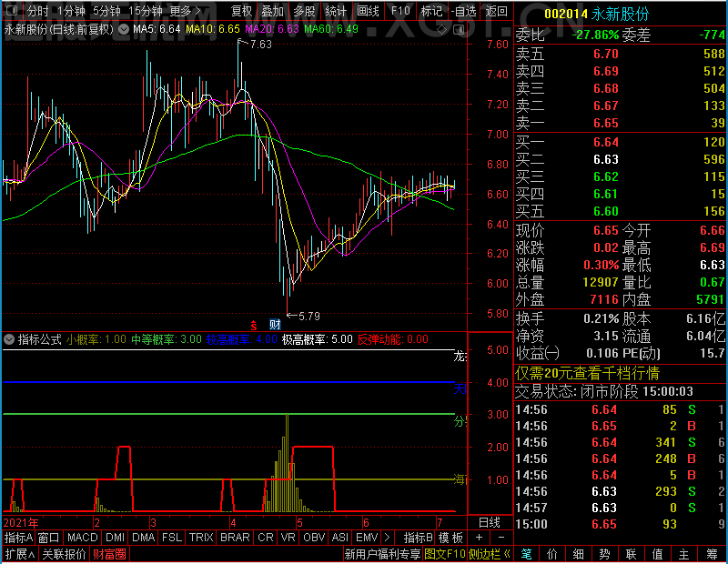This screenshot has width=728, height=564.
Task: Open the 多股 multi-stock view
Action: click(x=305, y=11)
